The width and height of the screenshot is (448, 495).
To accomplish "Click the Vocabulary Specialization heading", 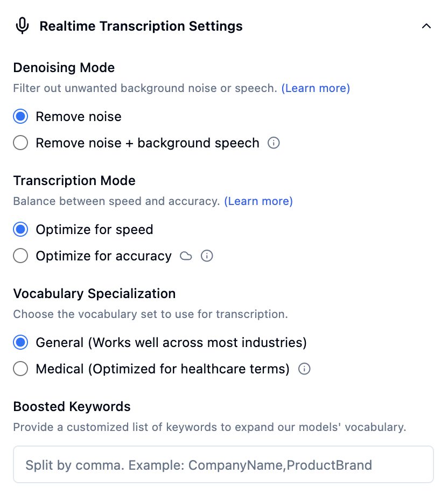I will coord(94,294).
